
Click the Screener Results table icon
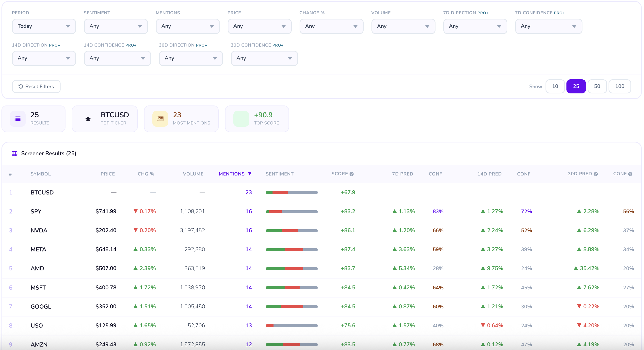[x=15, y=154]
